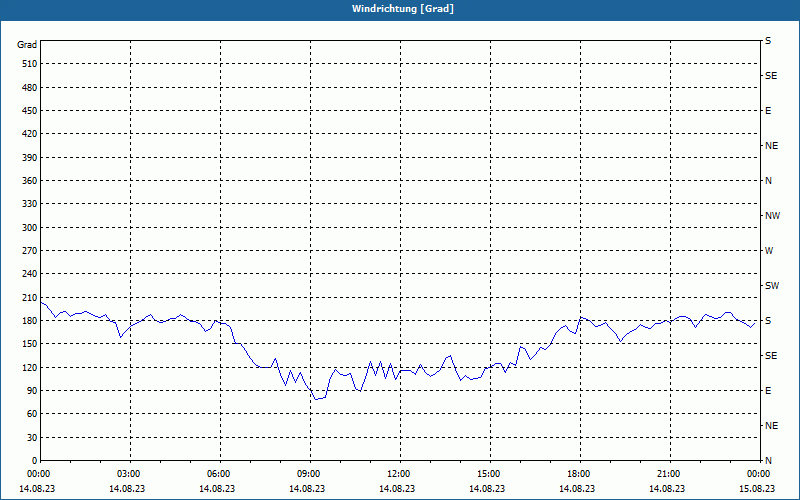Click the 14.08.23 date under 12:00
Viewport: 800px width, 500px height.
tap(397, 489)
